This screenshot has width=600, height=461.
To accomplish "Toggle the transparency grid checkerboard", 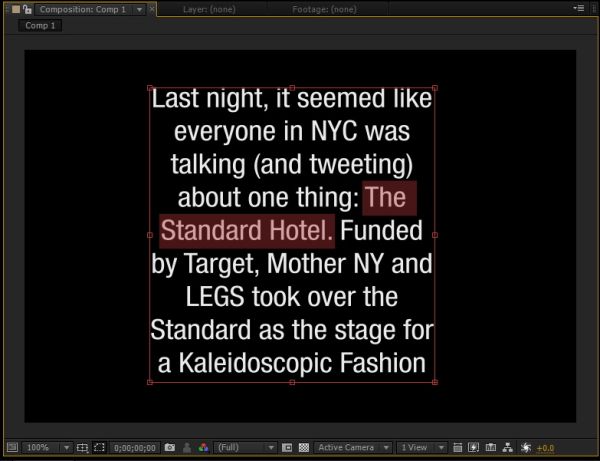I will pyautogui.click(x=304, y=448).
